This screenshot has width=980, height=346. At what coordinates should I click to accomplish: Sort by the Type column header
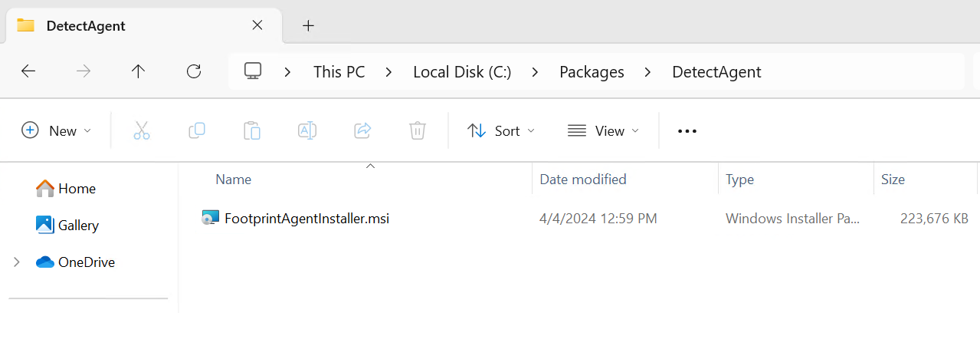click(x=739, y=179)
